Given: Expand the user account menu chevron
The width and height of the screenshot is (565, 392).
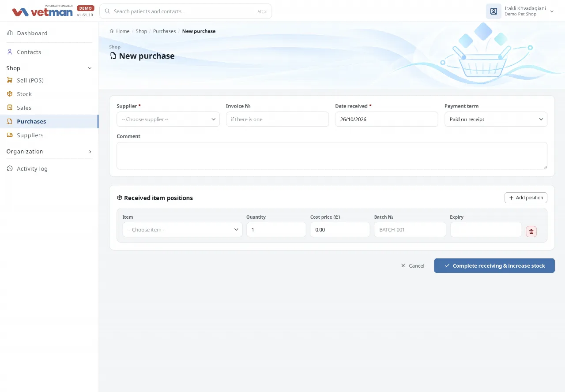Looking at the screenshot, I should point(552,11).
